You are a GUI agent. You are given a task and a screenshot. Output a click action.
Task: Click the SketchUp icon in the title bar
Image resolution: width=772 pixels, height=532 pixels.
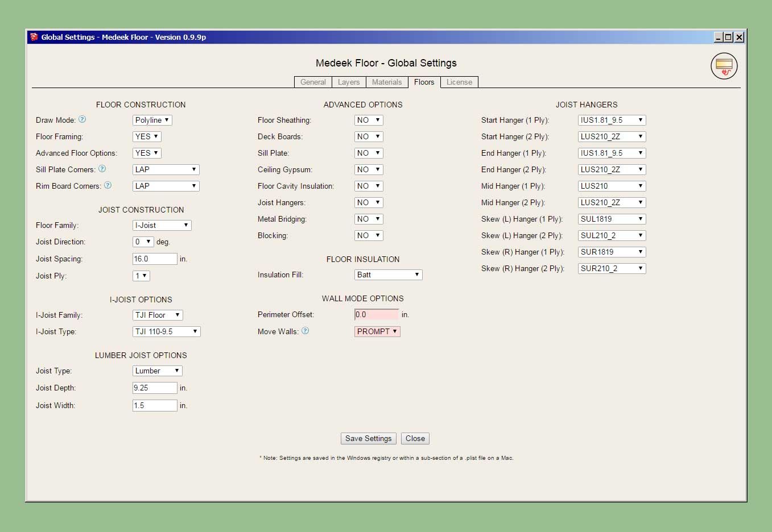34,37
